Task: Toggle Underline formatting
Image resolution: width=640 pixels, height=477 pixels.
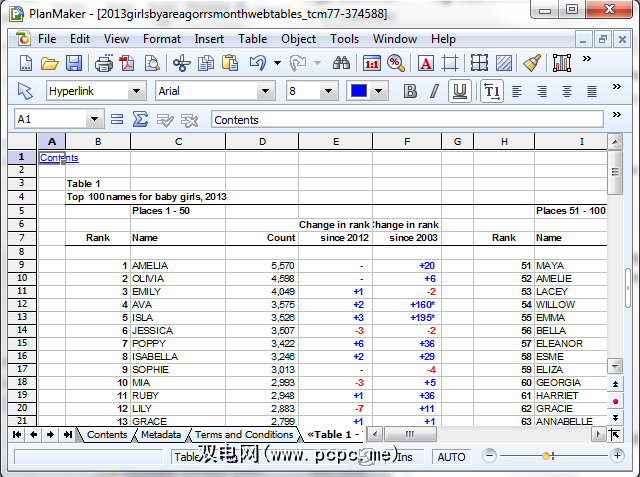Action: point(459,91)
